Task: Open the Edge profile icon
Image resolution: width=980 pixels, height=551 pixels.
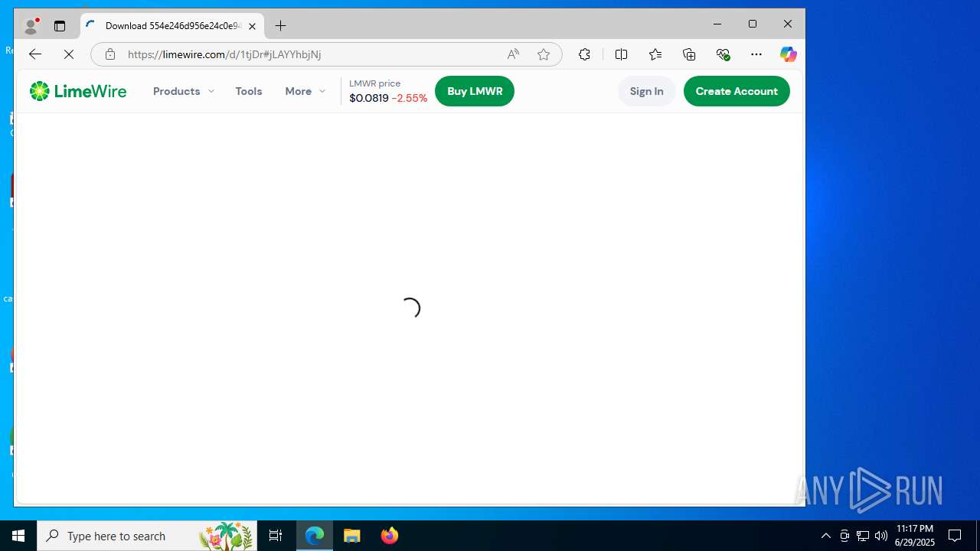Action: click(x=31, y=26)
